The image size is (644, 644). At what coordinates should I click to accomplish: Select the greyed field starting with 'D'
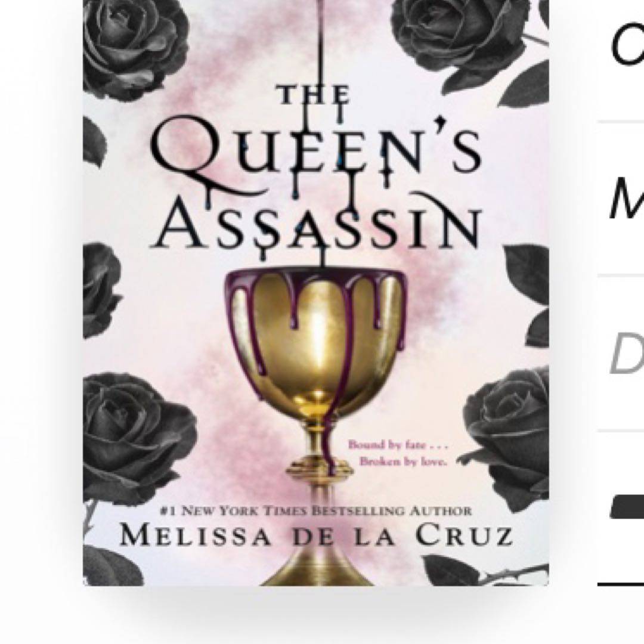pos(627,353)
